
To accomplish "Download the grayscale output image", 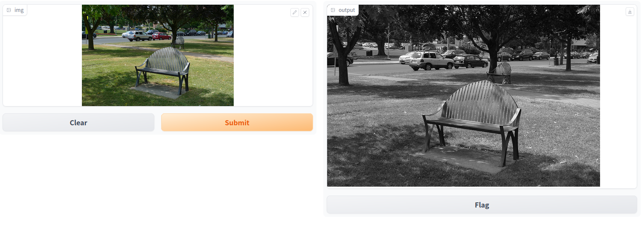I will coord(630,12).
